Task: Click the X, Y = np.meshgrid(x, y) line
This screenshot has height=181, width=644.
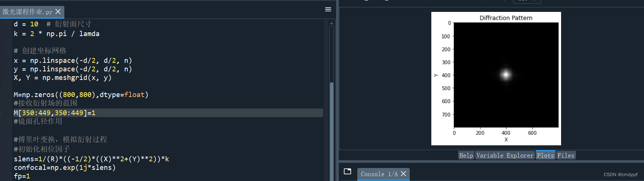Action: pyautogui.click(x=62, y=78)
